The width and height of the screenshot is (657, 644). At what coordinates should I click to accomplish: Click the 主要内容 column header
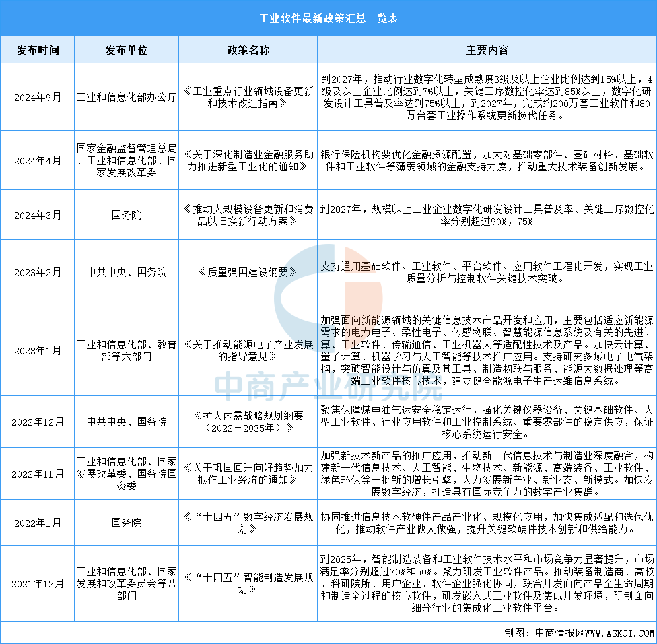[487, 51]
